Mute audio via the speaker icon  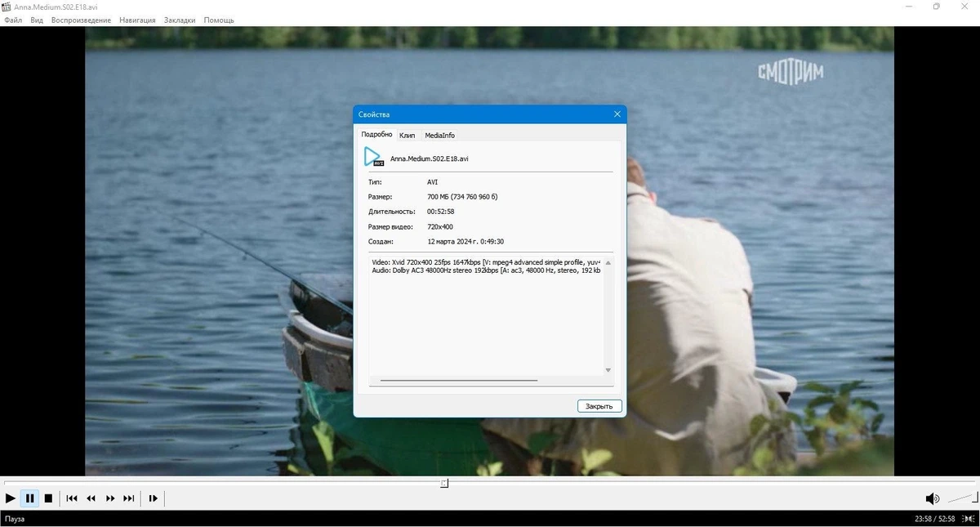(932, 498)
